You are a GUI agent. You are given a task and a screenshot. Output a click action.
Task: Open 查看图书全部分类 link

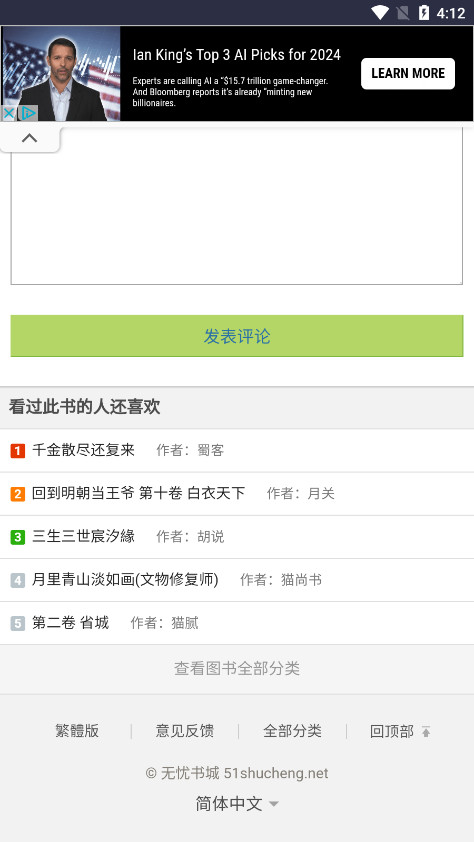(237, 669)
